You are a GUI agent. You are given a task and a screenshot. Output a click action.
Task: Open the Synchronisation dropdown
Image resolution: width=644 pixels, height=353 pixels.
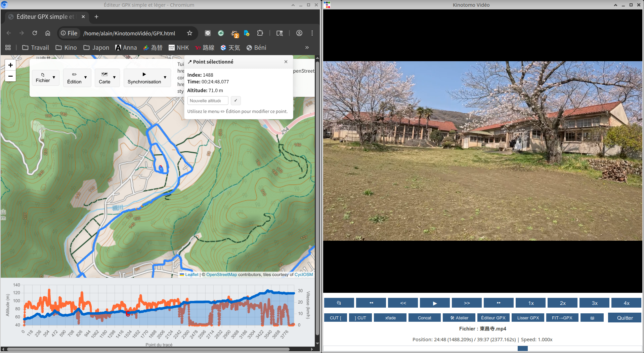coord(147,78)
